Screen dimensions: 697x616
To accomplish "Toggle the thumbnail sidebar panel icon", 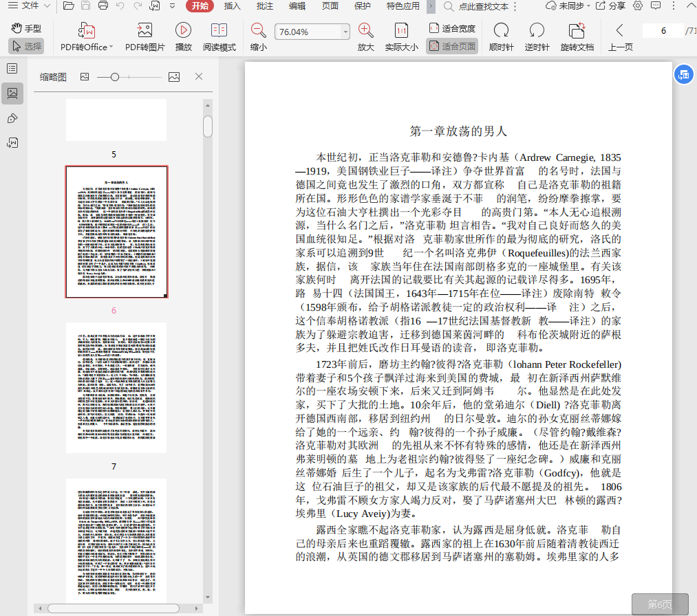I will 12,93.
